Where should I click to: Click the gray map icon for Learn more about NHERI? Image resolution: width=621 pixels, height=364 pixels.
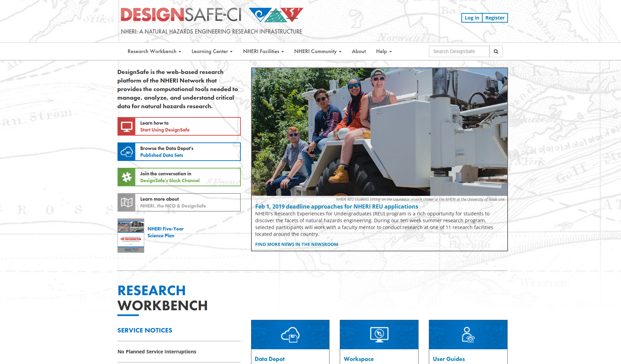(x=127, y=202)
